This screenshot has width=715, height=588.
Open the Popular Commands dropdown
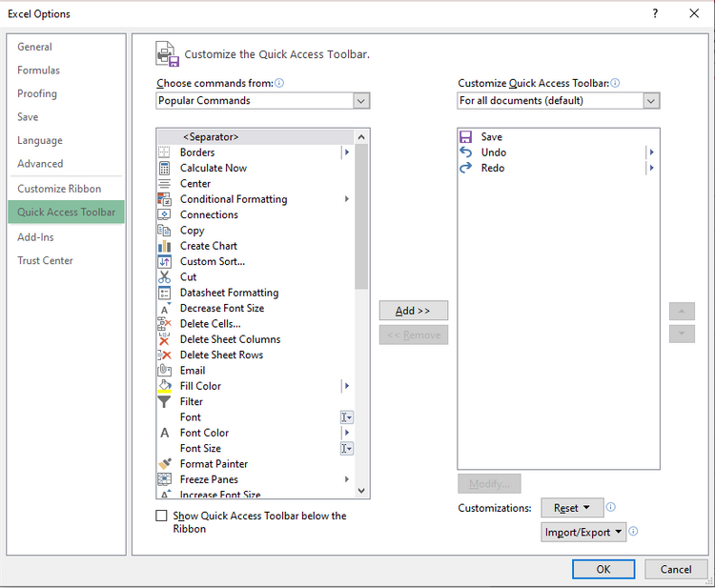click(x=361, y=101)
